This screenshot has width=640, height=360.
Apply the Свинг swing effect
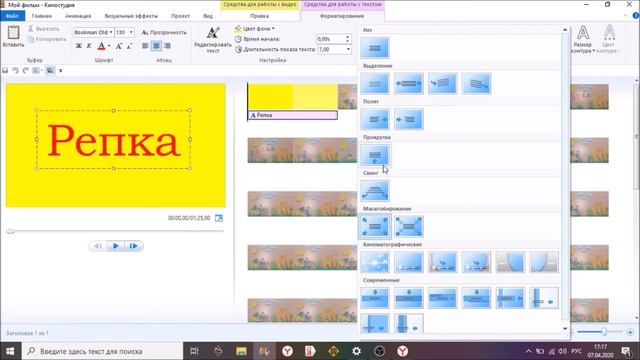[x=375, y=191]
